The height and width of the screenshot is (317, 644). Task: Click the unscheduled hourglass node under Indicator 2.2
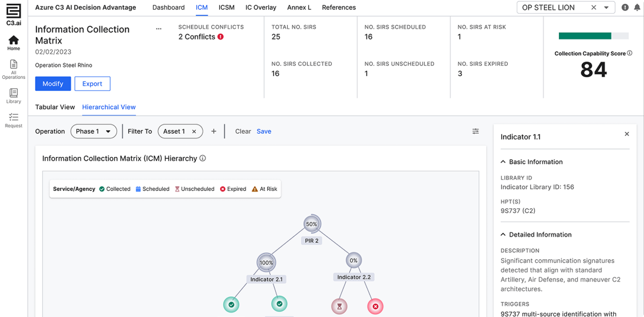pos(339,306)
